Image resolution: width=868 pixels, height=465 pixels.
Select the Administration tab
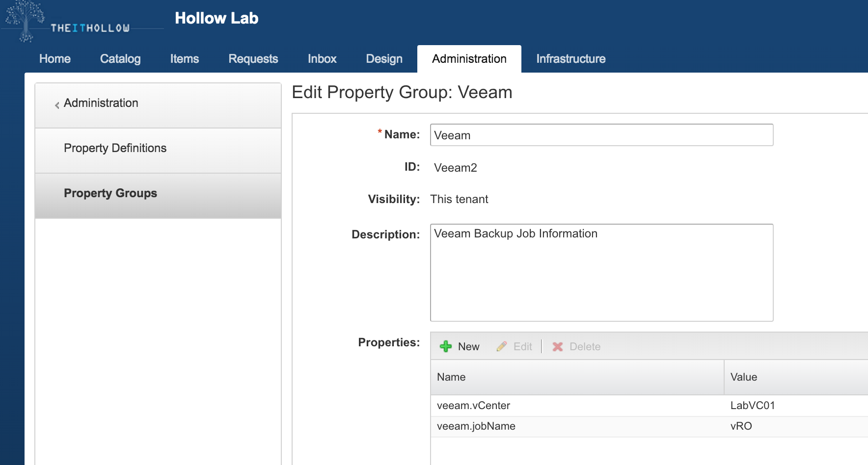(469, 59)
